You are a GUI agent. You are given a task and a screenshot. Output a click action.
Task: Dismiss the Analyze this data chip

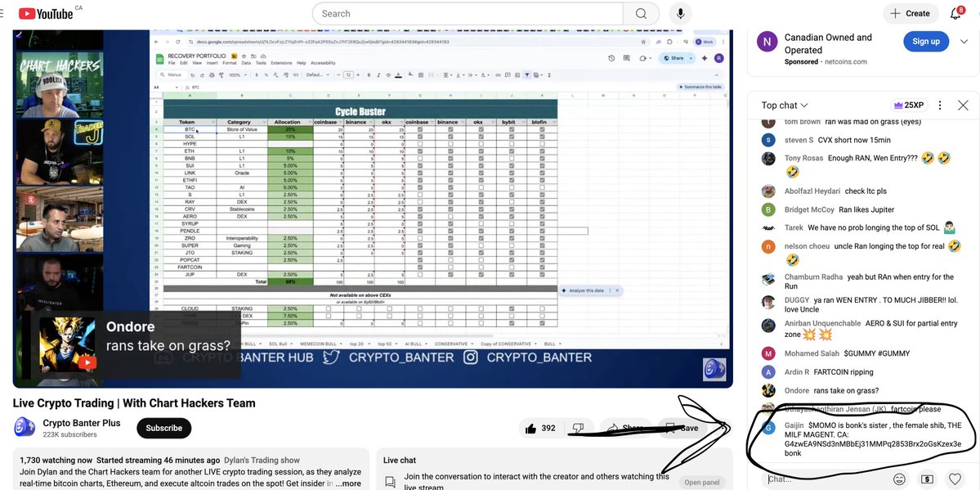[617, 291]
